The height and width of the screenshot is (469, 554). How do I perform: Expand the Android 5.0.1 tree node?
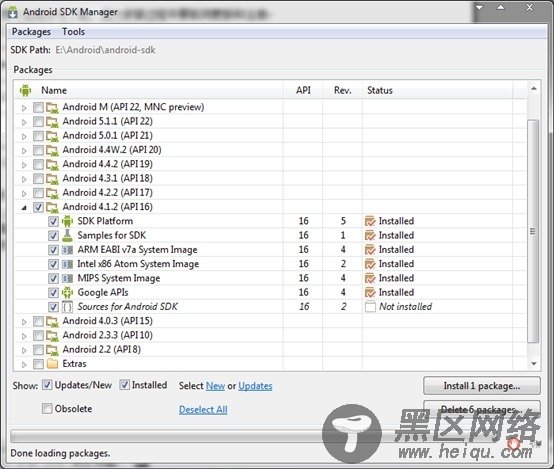(24, 136)
